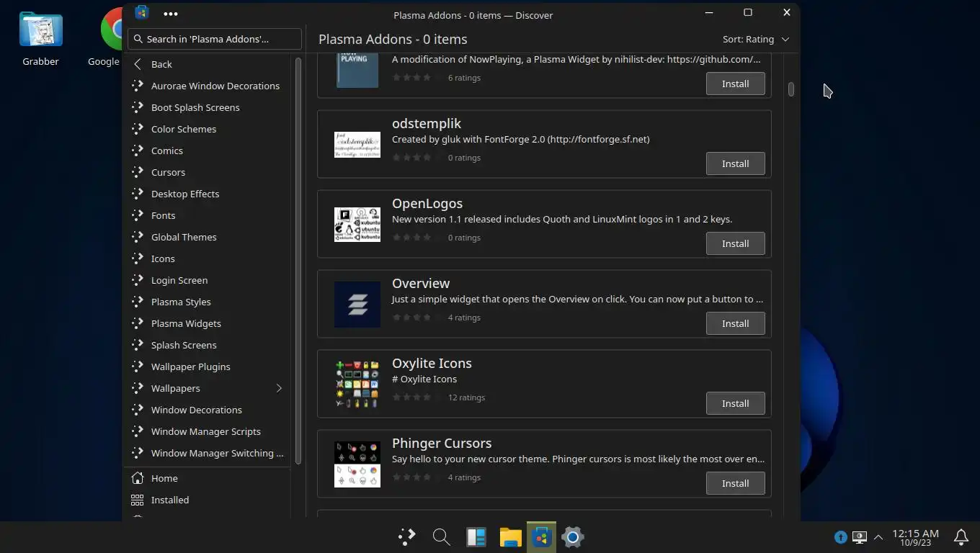Click the Color Schemes category icon
The height and width of the screenshot is (553, 980).
point(138,129)
